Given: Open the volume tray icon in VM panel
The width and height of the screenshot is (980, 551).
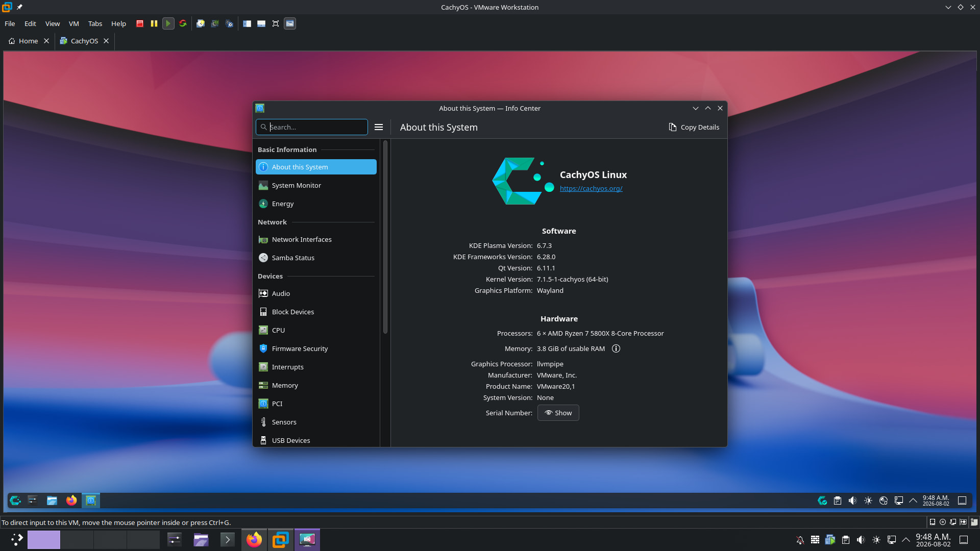Looking at the screenshot, I should point(853,500).
